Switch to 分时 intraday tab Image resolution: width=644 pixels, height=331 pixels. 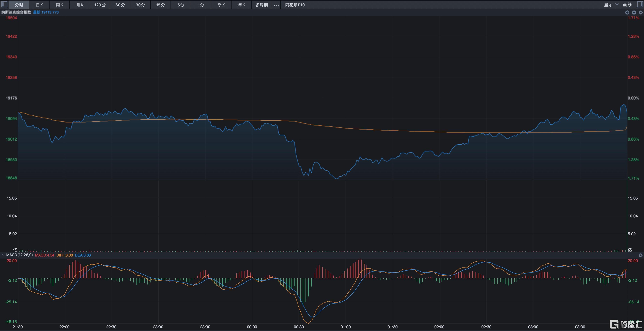tap(19, 5)
